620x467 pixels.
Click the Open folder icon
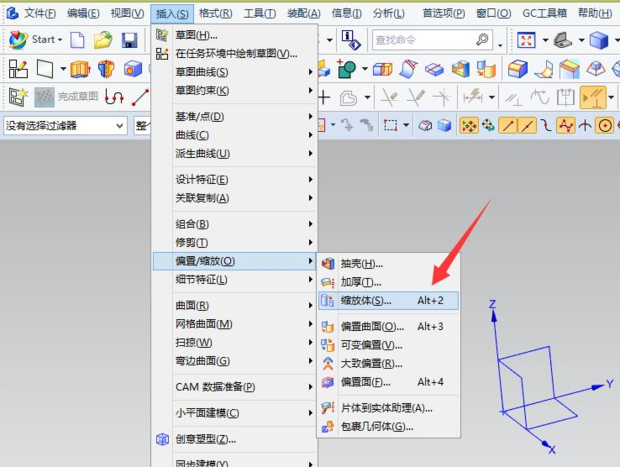click(103, 40)
